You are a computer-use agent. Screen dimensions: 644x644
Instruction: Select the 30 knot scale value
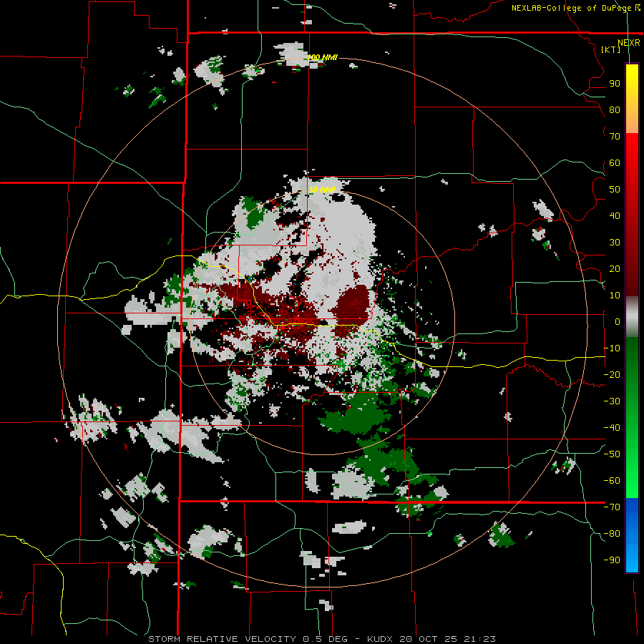click(615, 243)
